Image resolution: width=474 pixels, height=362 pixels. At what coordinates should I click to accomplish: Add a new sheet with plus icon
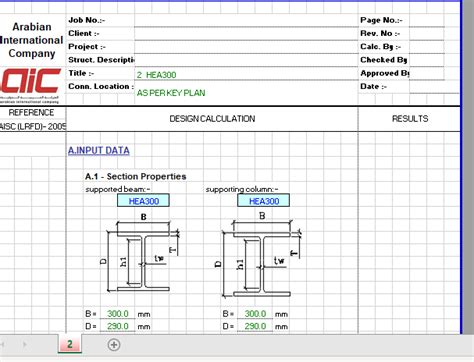pos(114,345)
